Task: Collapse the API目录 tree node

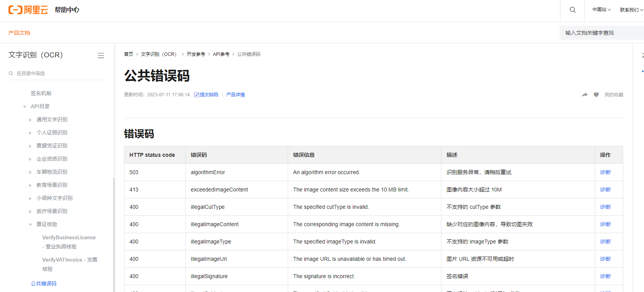Action: click(25, 107)
